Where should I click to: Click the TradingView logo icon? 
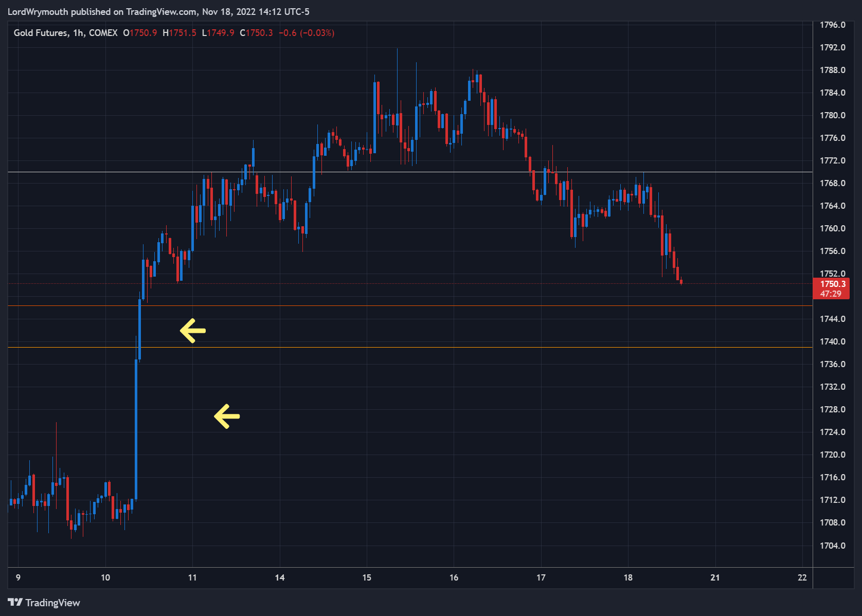pos(15,602)
